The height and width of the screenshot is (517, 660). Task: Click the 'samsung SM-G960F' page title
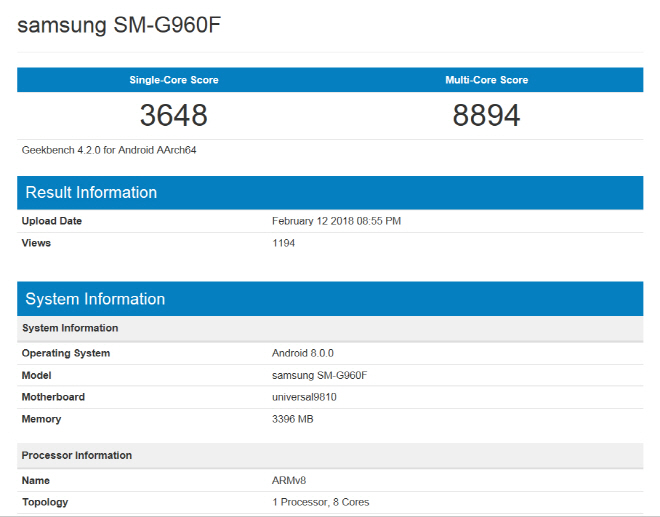pyautogui.click(x=119, y=25)
